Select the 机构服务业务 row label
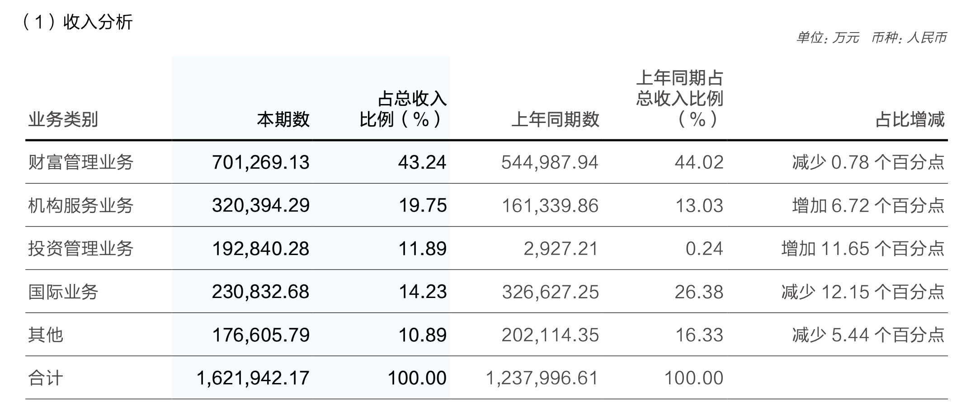This screenshot has height=416, width=980. (81, 206)
